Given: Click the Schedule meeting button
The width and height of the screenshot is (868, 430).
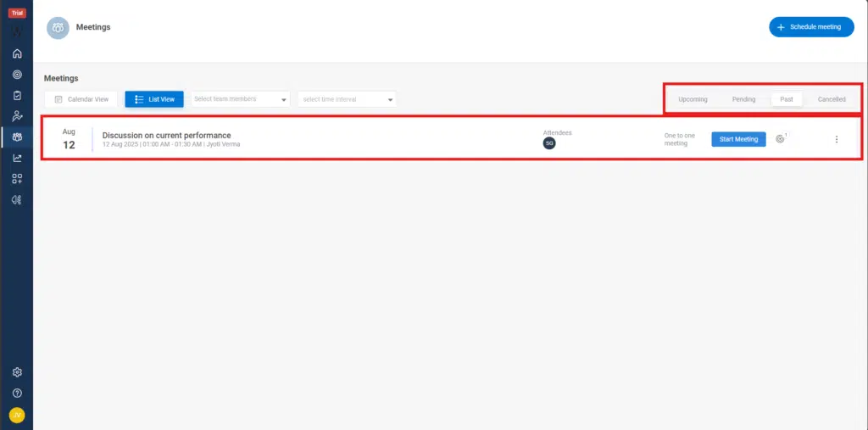Looking at the screenshot, I should (811, 27).
